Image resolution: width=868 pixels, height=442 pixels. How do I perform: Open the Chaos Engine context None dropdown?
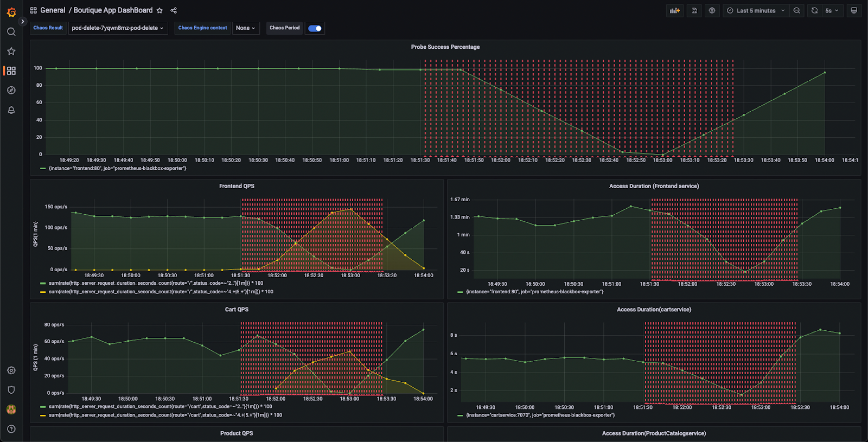(x=246, y=28)
